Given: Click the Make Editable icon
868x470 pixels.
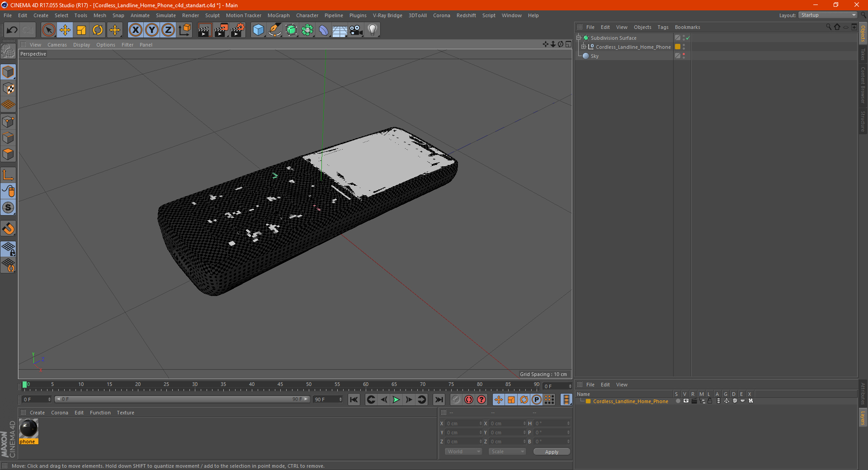Looking at the screenshot, I should [x=8, y=52].
